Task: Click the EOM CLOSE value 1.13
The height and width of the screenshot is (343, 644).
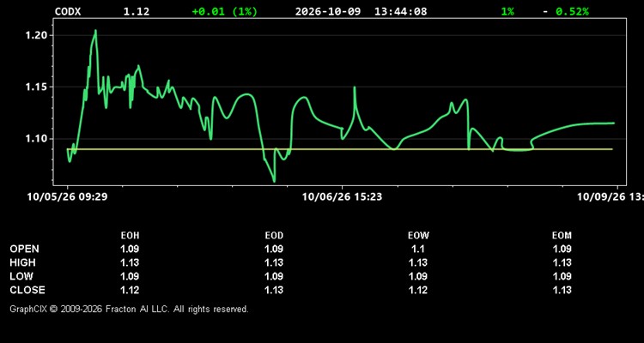Action: point(562,290)
